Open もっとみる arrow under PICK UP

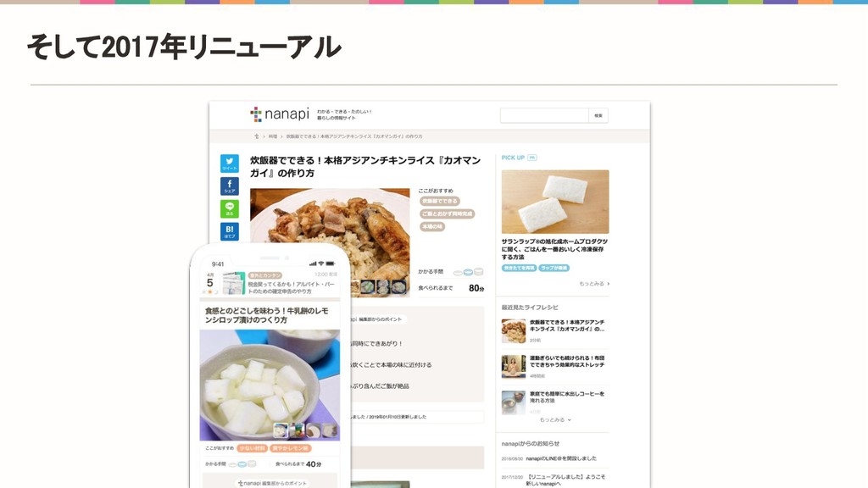pyautogui.click(x=594, y=284)
